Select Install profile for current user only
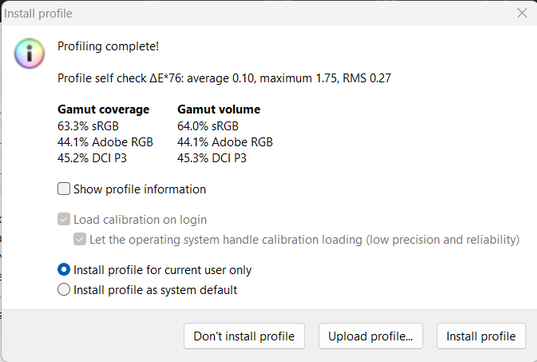The image size is (537, 362). point(64,270)
